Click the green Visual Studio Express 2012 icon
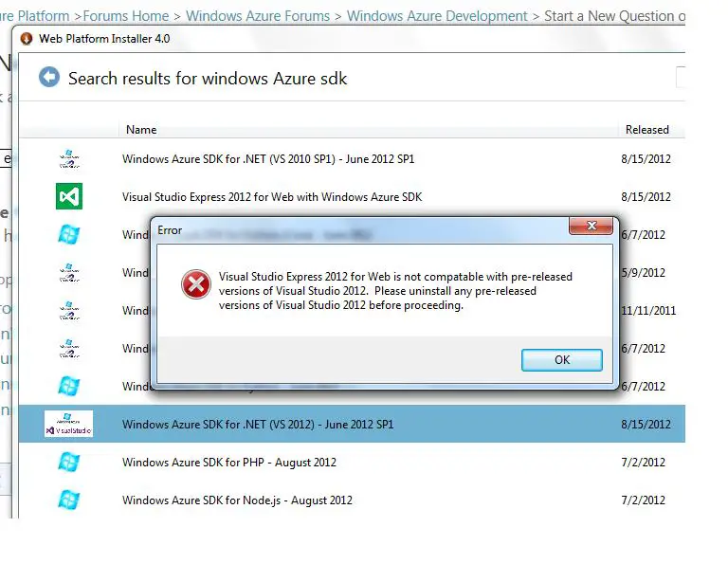Screen dimensions: 728x582 click(x=69, y=196)
